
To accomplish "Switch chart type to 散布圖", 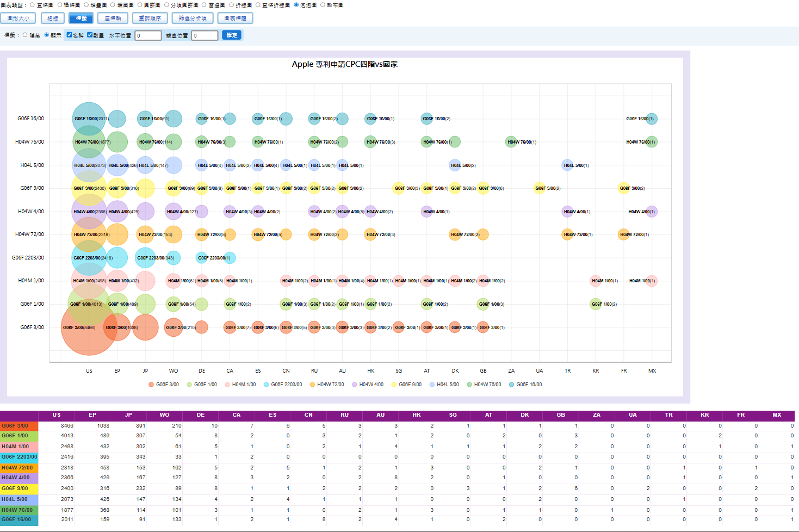I will click(x=323, y=5).
